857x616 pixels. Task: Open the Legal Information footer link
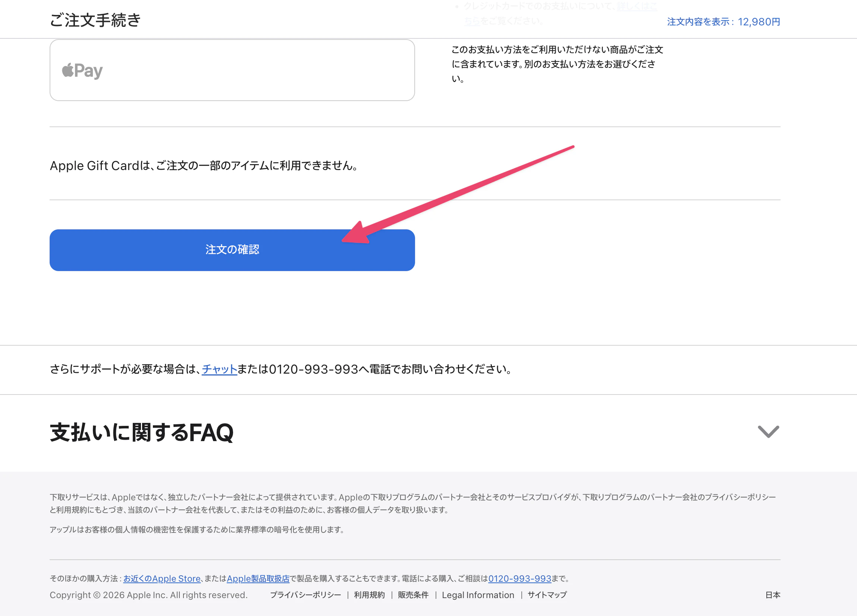(x=478, y=595)
